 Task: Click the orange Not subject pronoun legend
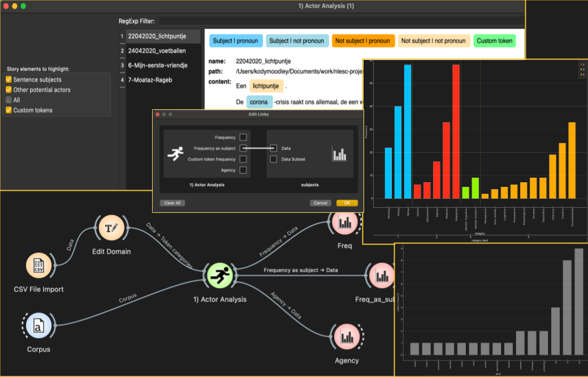(362, 41)
